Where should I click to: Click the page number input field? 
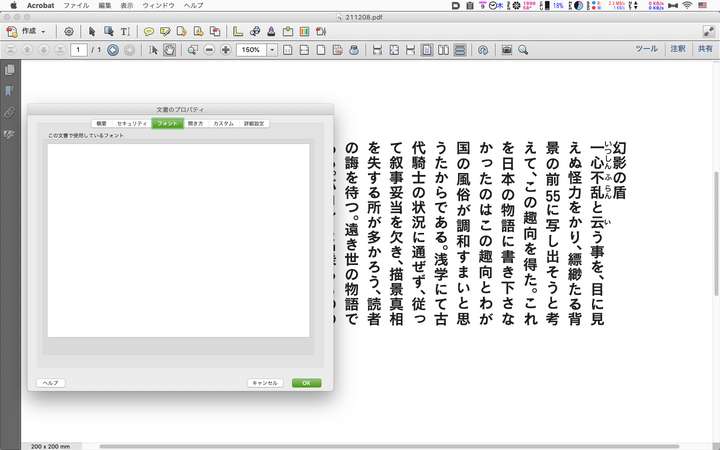point(79,50)
